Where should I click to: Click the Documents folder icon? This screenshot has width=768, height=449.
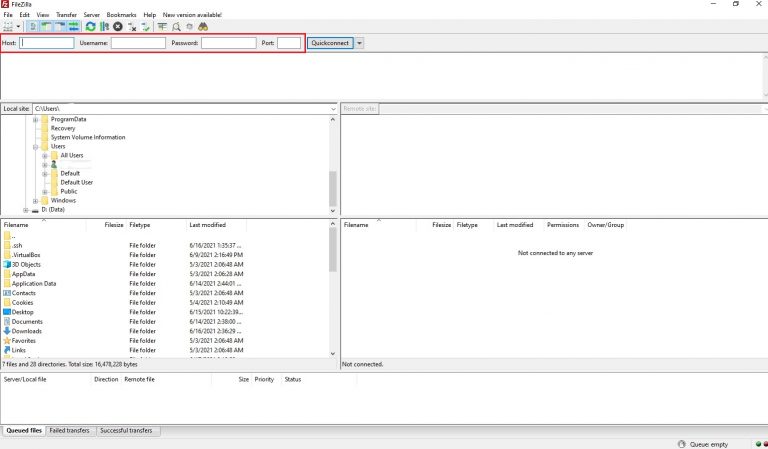click(7, 322)
